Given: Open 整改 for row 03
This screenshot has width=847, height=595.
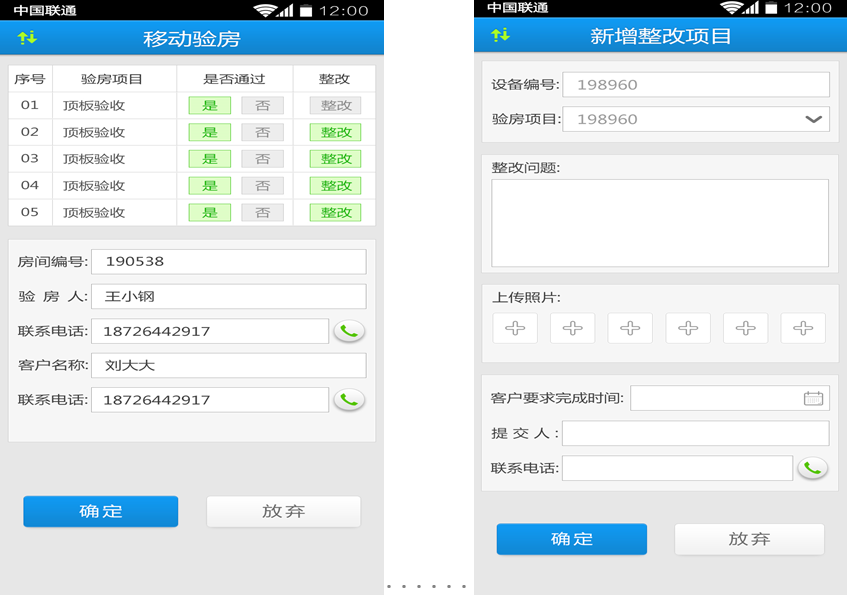Looking at the screenshot, I should point(335,159).
